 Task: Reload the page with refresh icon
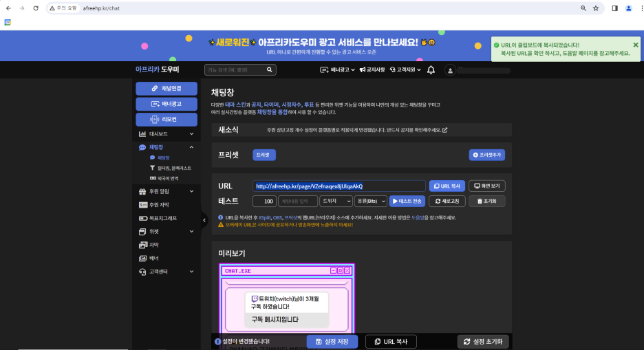point(36,8)
